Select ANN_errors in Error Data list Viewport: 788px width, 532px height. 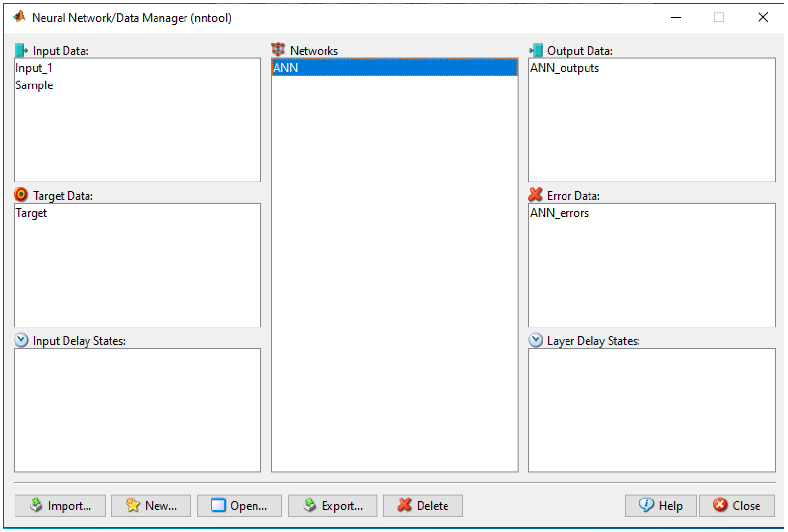pos(559,213)
